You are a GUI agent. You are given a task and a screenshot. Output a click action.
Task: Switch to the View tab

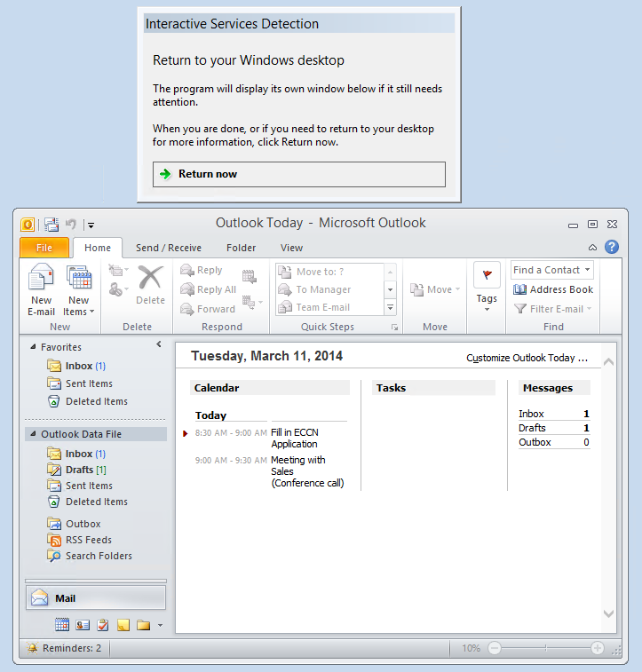pos(291,248)
